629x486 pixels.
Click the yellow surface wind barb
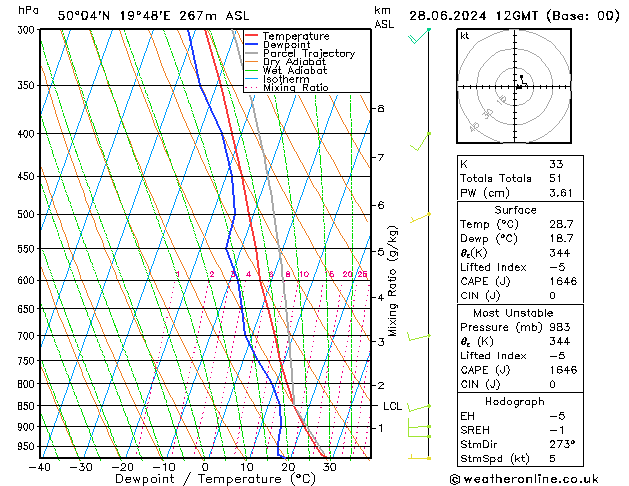tap(420, 457)
